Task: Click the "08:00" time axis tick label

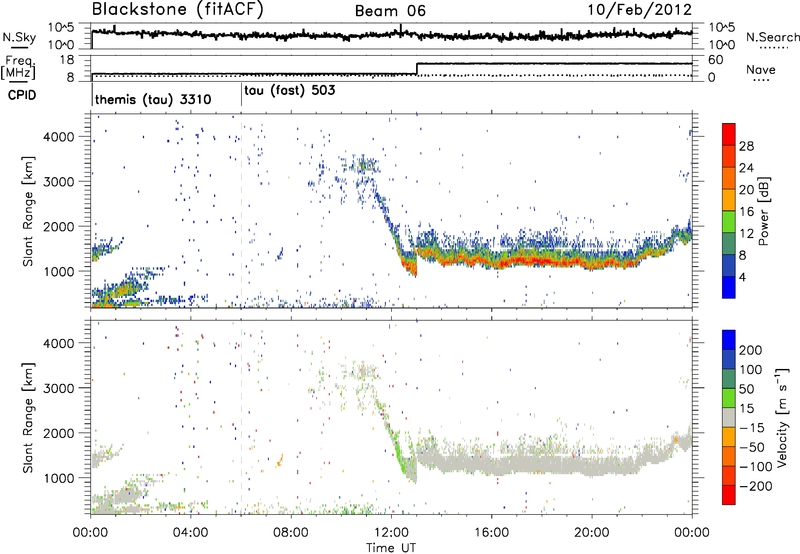Action: (x=291, y=533)
